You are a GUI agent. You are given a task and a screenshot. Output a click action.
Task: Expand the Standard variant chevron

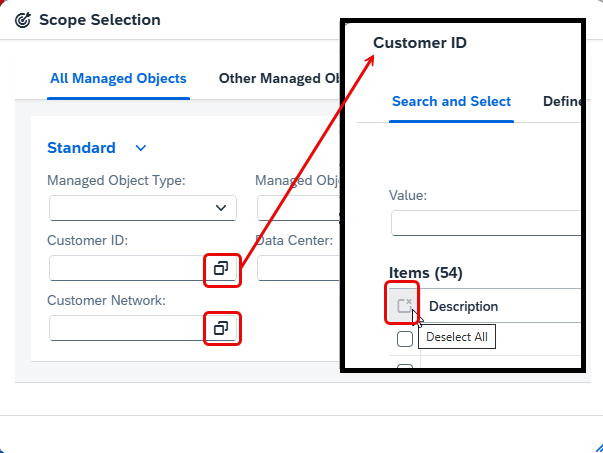tap(141, 148)
